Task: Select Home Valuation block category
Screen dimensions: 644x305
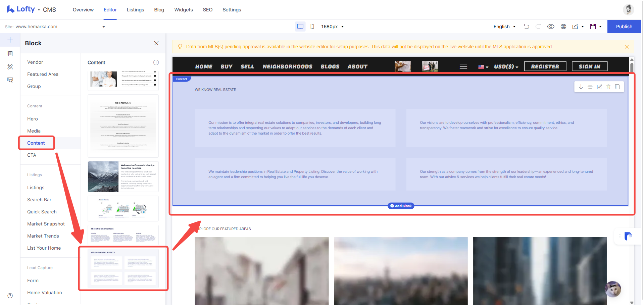Action: tap(45, 293)
